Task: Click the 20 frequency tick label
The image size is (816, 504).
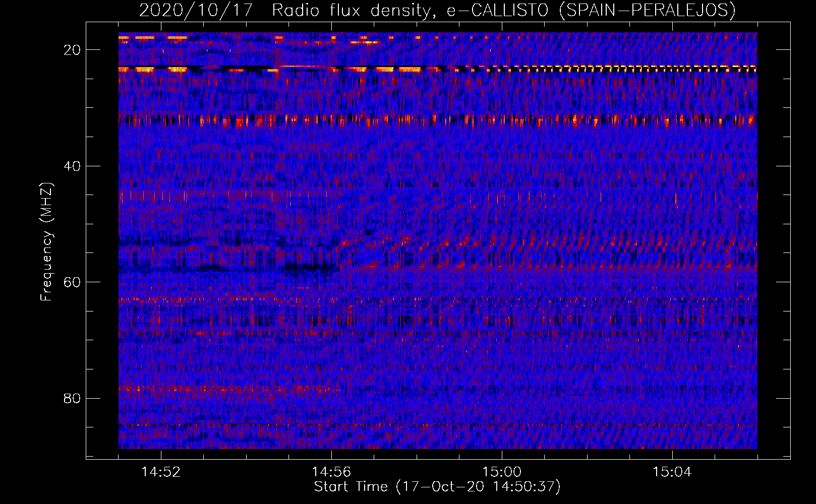Action: tap(73, 49)
